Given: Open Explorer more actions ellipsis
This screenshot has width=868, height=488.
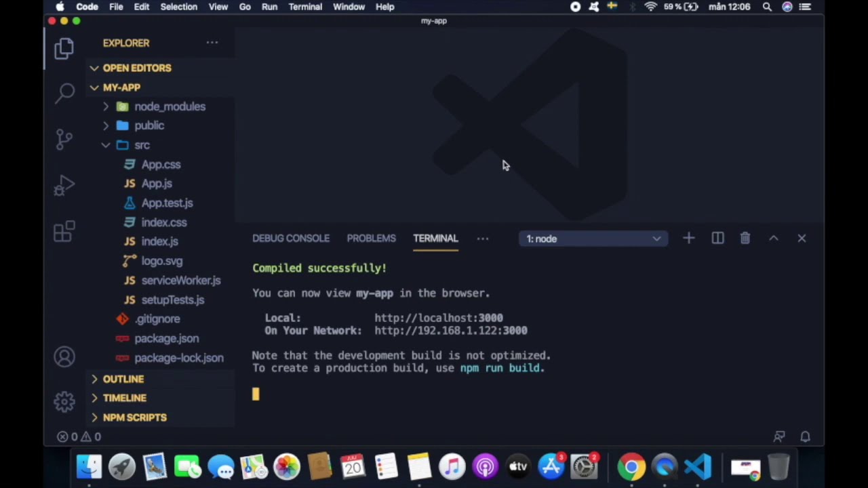Looking at the screenshot, I should tap(212, 43).
